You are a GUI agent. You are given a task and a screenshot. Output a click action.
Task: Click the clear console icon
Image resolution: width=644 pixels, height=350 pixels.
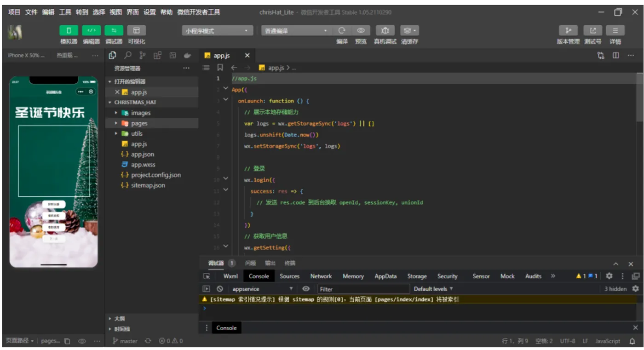[220, 289]
